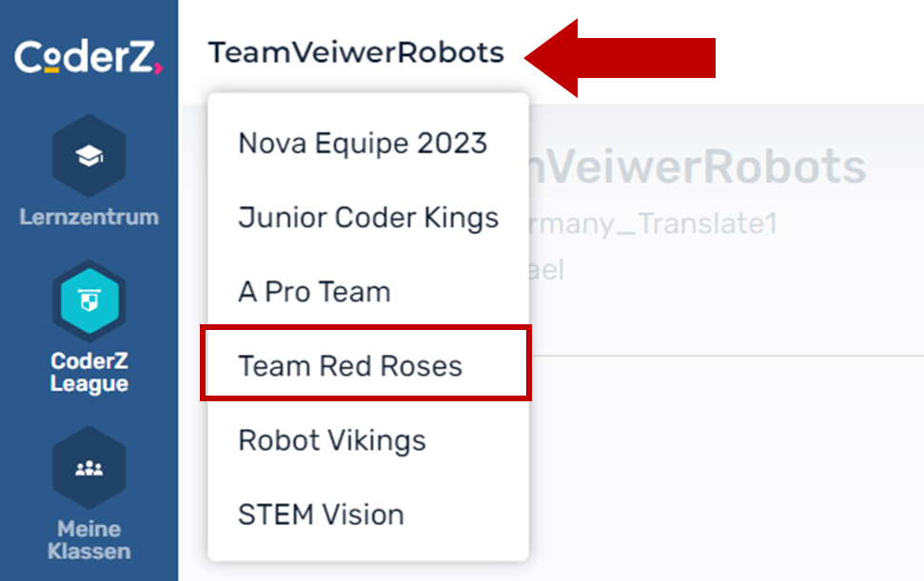The height and width of the screenshot is (581, 924).
Task: Select Nova Equipe 2023 from the team list
Action: [363, 144]
